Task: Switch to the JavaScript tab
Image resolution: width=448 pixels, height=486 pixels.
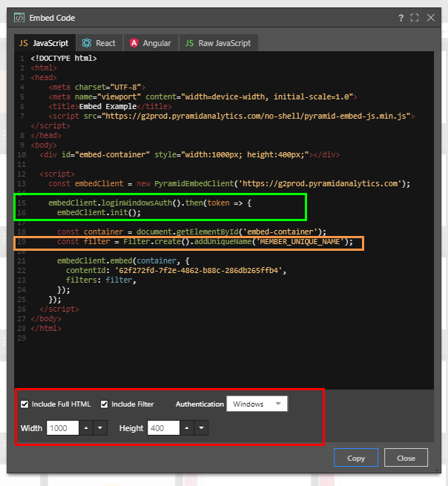Action: point(45,43)
